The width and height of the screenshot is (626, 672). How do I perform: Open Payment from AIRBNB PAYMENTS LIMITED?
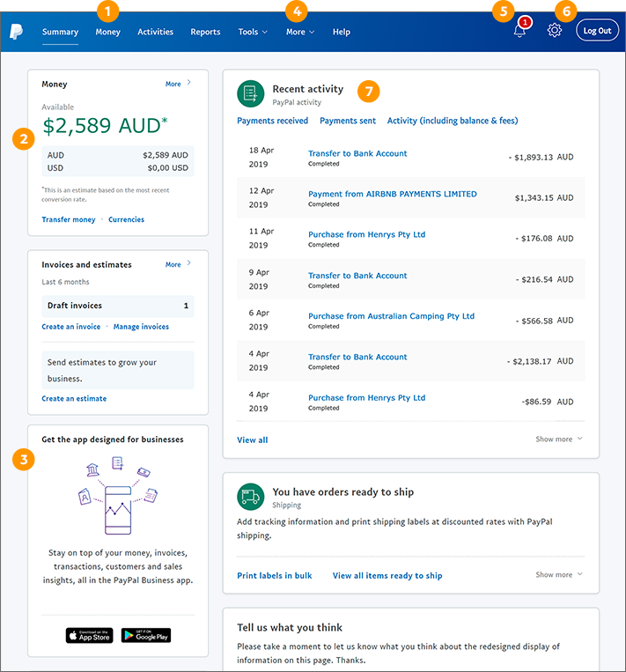(x=392, y=194)
